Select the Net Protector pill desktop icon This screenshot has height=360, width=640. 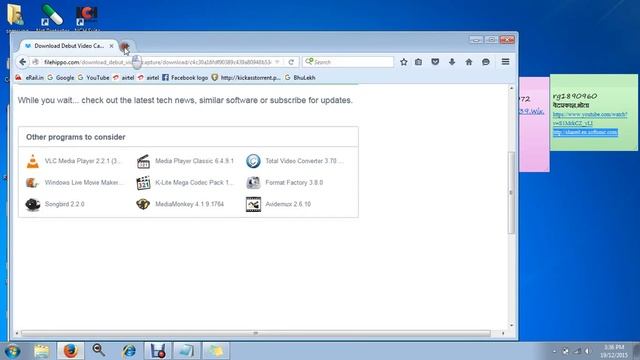tap(52, 17)
